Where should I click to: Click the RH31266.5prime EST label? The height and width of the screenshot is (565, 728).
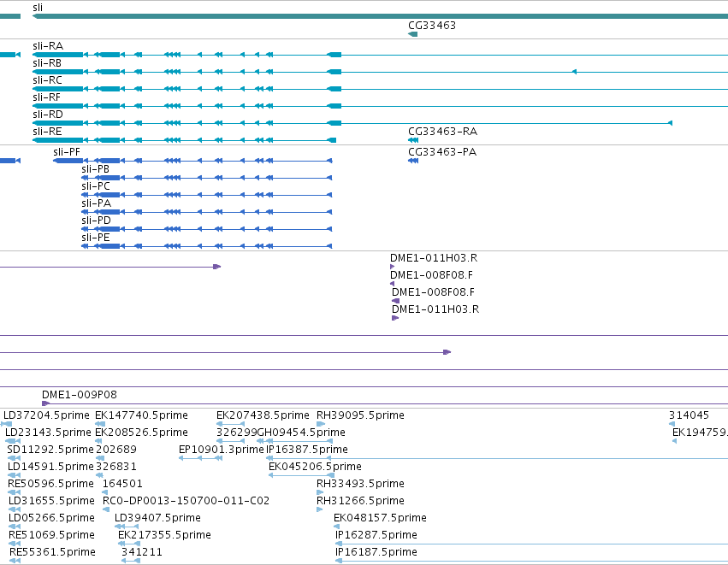tap(360, 502)
